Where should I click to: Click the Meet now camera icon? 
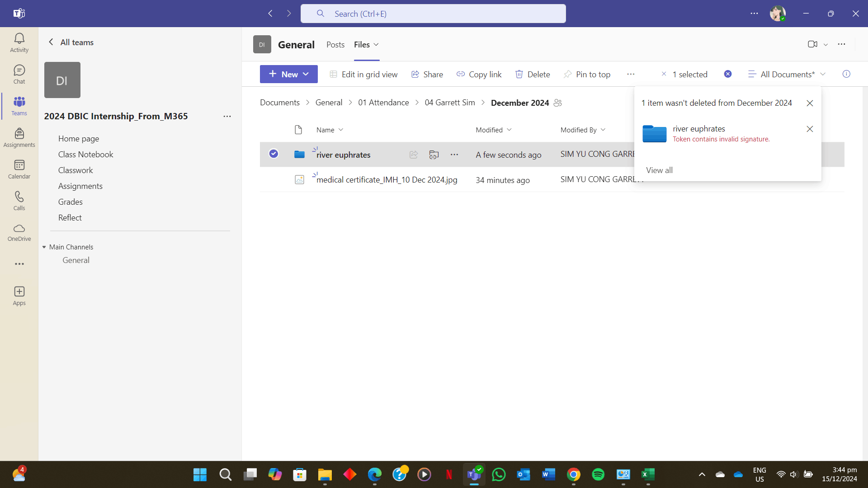[812, 44]
